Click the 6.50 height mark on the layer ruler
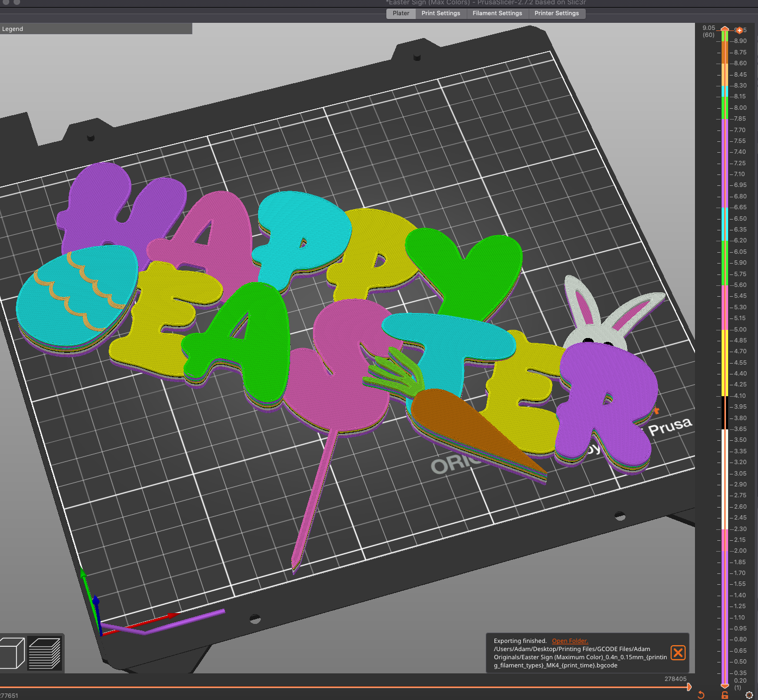 click(740, 218)
